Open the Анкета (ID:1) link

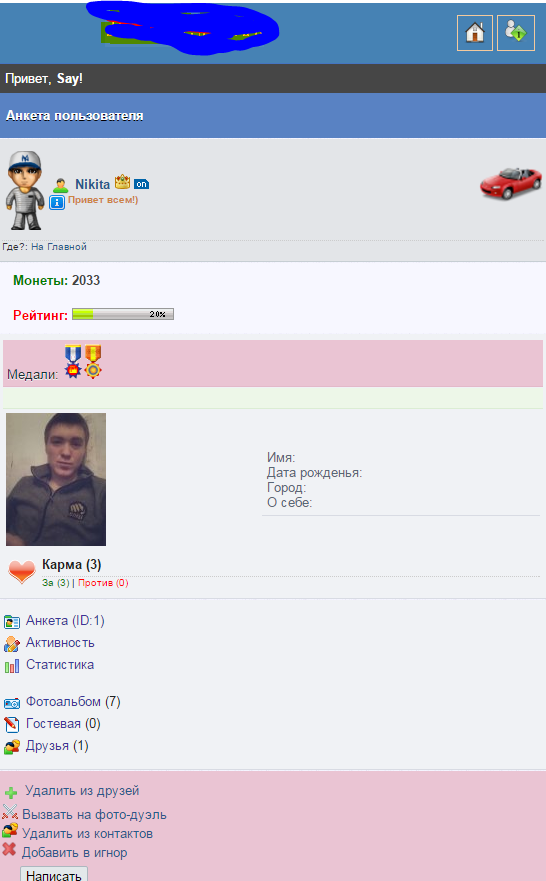[x=65, y=620]
